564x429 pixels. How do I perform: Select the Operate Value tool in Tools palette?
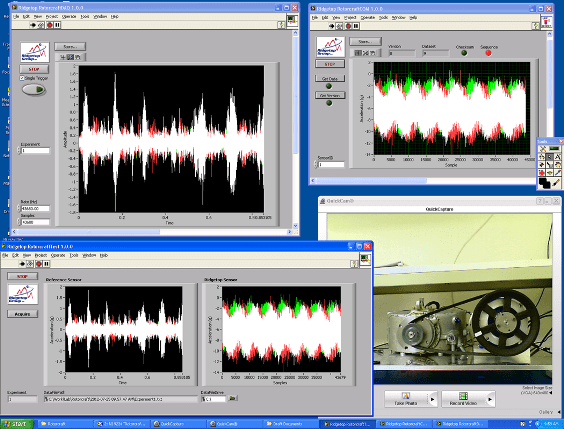tap(542, 157)
